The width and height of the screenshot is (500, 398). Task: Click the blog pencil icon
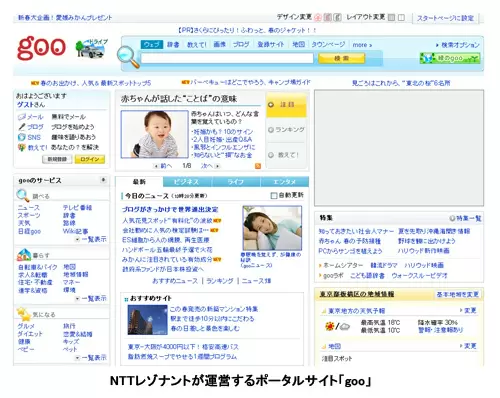(22, 127)
